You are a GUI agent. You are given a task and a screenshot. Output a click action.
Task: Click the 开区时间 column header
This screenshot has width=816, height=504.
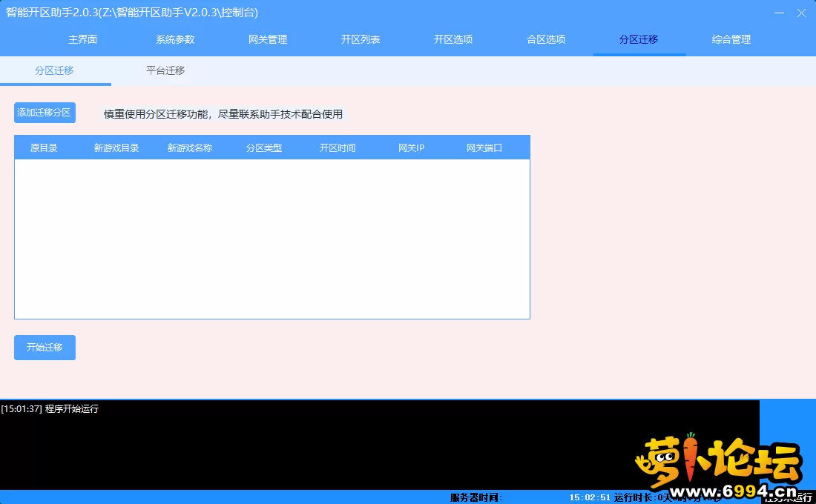tap(338, 148)
